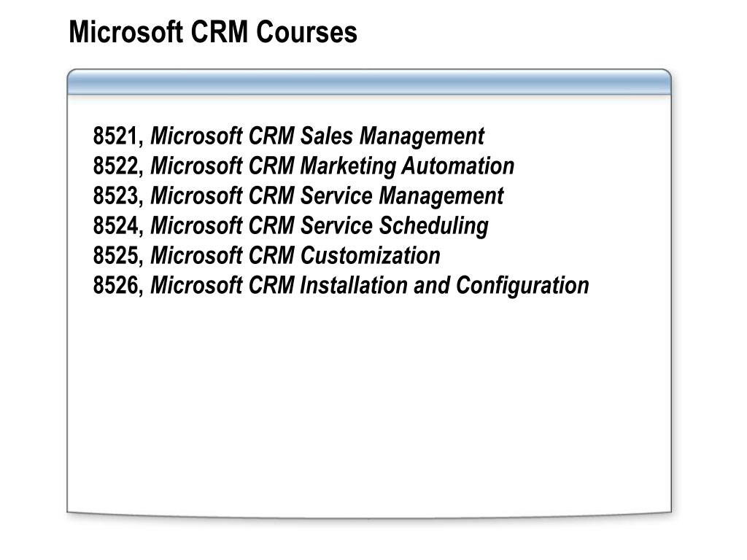Select course number 8525
Image resolution: width=747 pixels, height=560 pixels.
pyautogui.click(x=115, y=256)
